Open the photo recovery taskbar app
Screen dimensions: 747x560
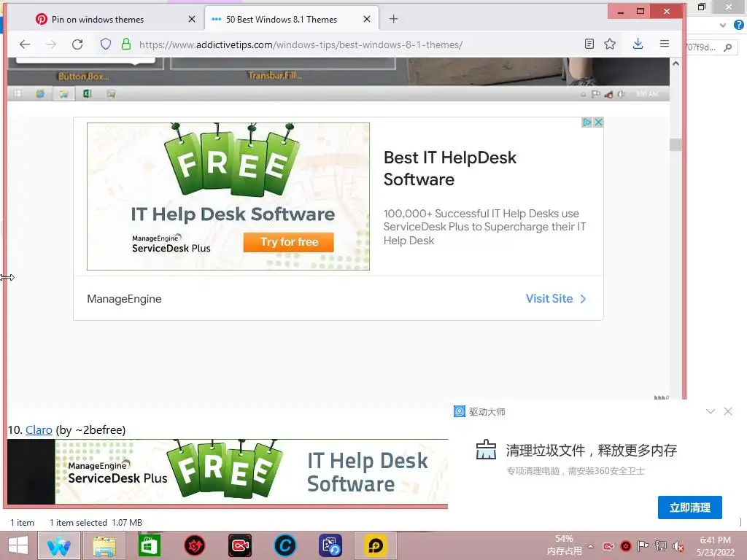pyautogui.click(x=330, y=545)
